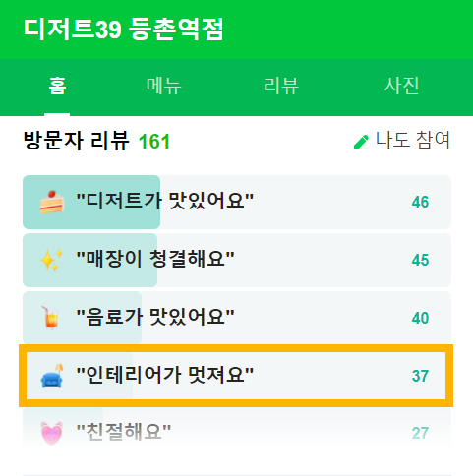Click the sparkles icon for cleanliness
The height and width of the screenshot is (476, 473).
(51, 260)
